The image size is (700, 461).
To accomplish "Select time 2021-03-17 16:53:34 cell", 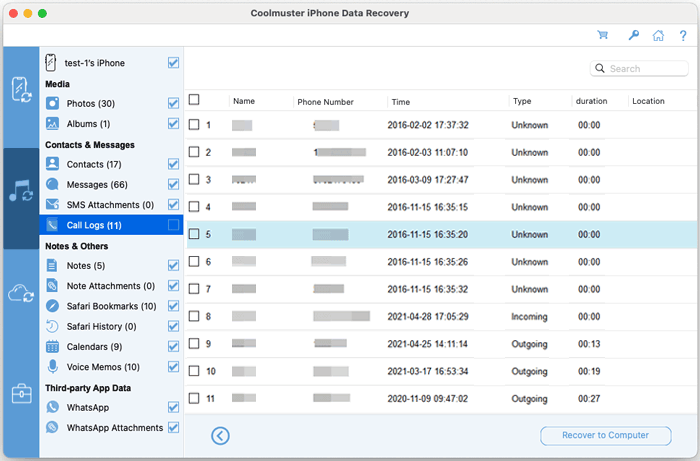I will click(x=428, y=371).
